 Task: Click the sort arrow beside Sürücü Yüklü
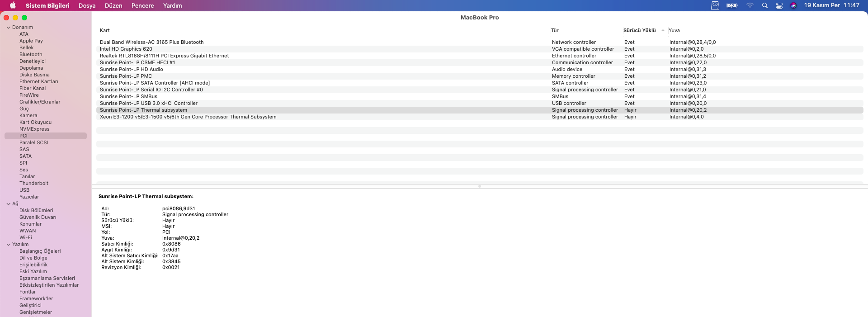[663, 31]
